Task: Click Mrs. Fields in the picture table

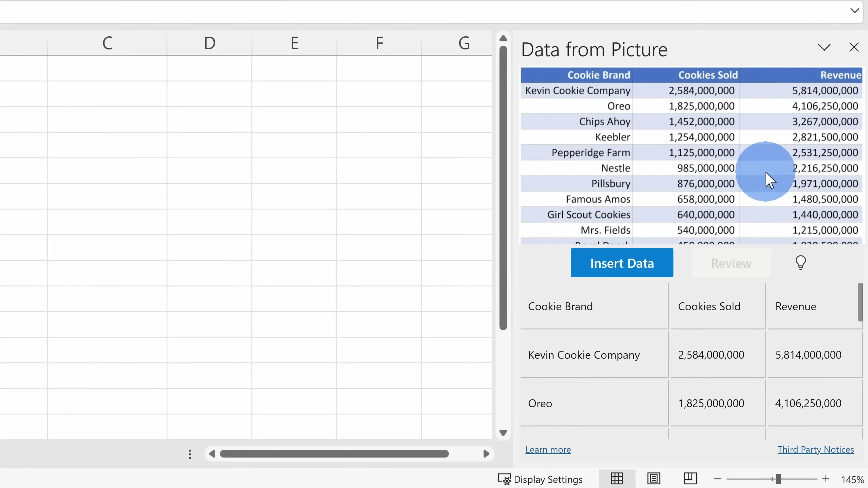Action: pyautogui.click(x=605, y=230)
